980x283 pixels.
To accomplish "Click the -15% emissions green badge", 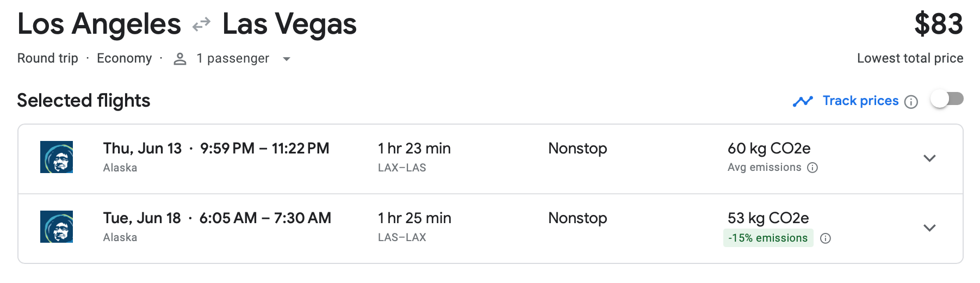I will (x=768, y=238).
